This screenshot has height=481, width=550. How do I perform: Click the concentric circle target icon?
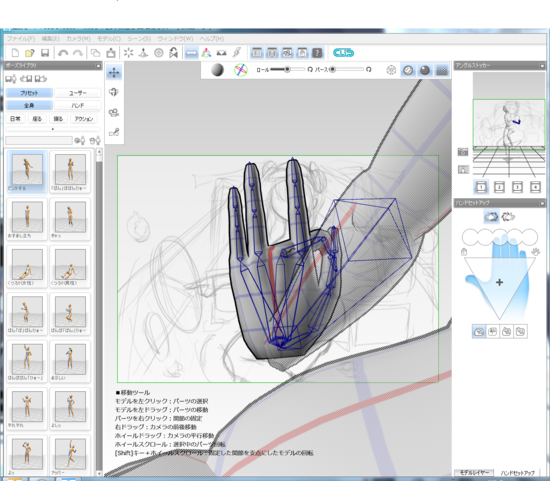159,53
